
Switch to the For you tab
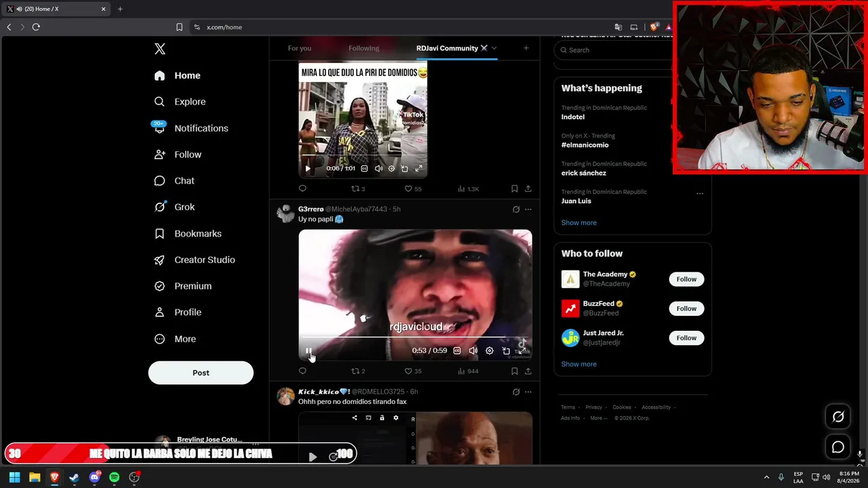[x=300, y=48]
